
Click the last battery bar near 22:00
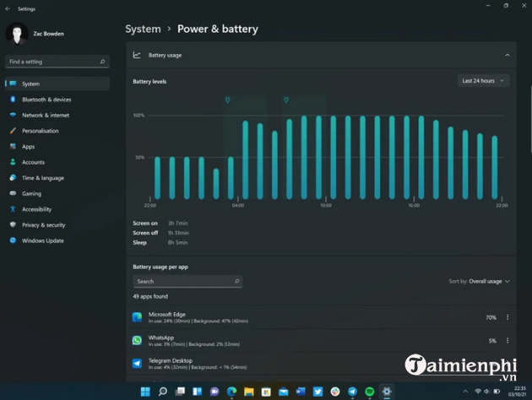(494, 167)
